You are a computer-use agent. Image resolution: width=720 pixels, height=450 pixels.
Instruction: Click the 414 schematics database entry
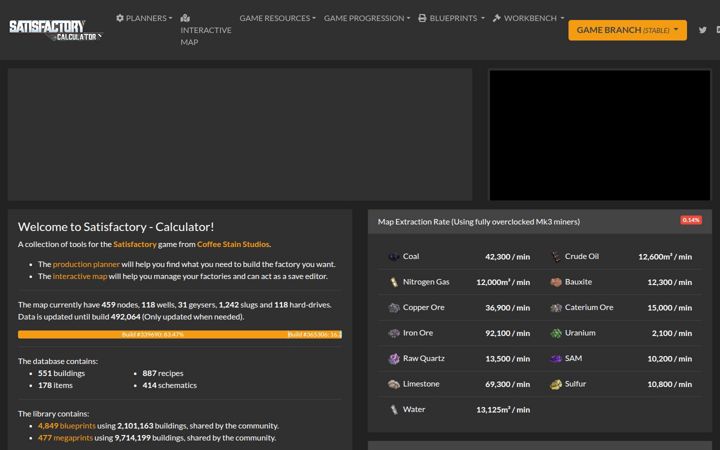pyautogui.click(x=169, y=385)
